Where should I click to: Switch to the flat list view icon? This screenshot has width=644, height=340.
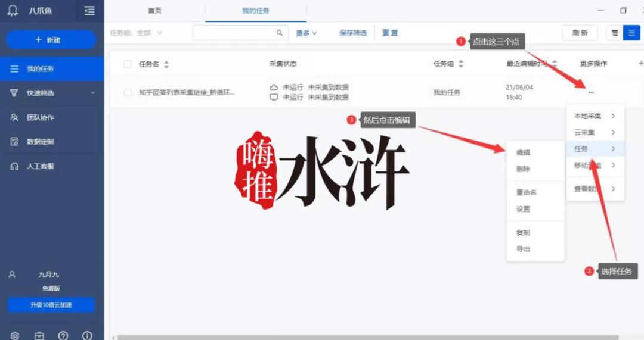click(x=631, y=33)
